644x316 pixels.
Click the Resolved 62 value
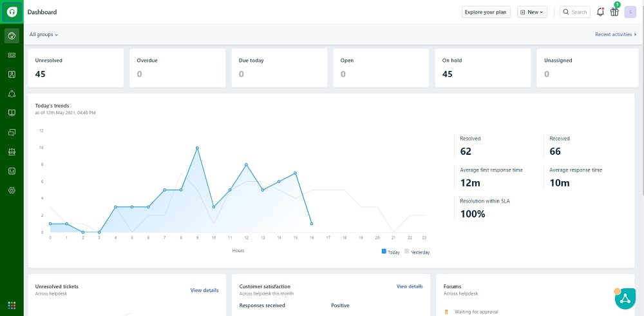(466, 152)
